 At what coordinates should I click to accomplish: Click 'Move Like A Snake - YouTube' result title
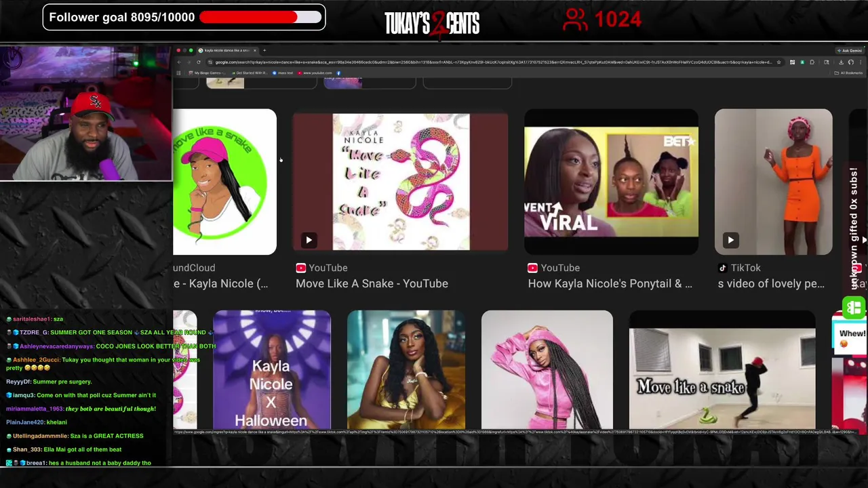(372, 283)
